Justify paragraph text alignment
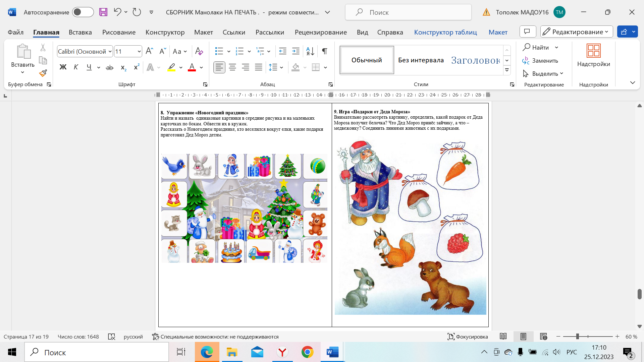Image resolution: width=644 pixels, height=362 pixels. tap(258, 67)
